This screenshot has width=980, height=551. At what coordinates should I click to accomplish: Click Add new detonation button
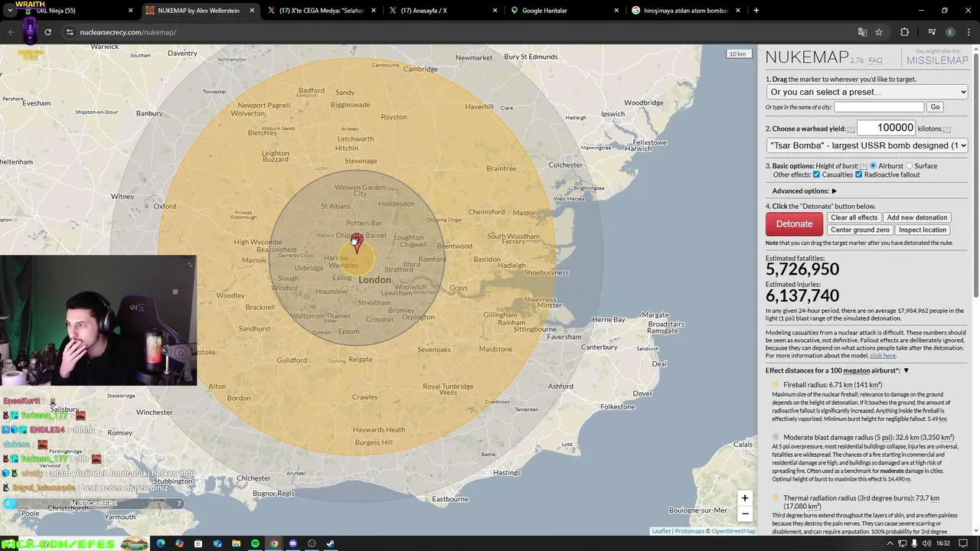tap(917, 218)
